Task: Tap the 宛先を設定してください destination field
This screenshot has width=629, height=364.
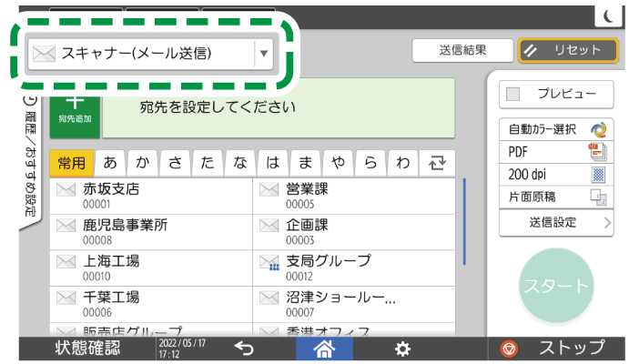Action: pyautogui.click(x=279, y=108)
